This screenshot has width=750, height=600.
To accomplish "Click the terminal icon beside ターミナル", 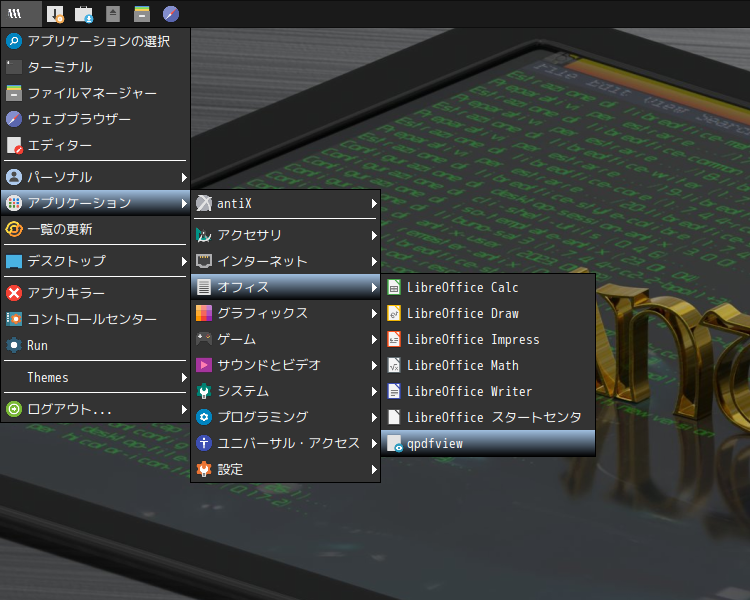I will [x=14, y=67].
